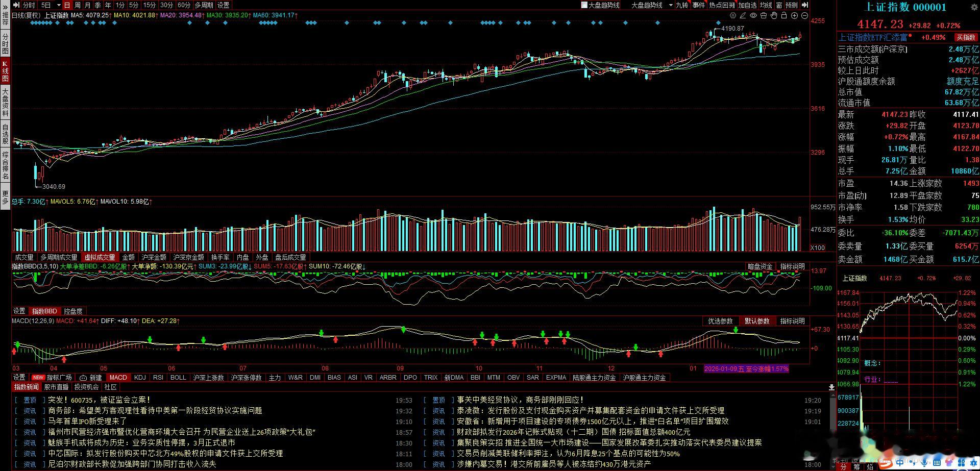Click the 买指数 button
Image resolution: width=980 pixels, height=471 pixels.
pos(966,37)
